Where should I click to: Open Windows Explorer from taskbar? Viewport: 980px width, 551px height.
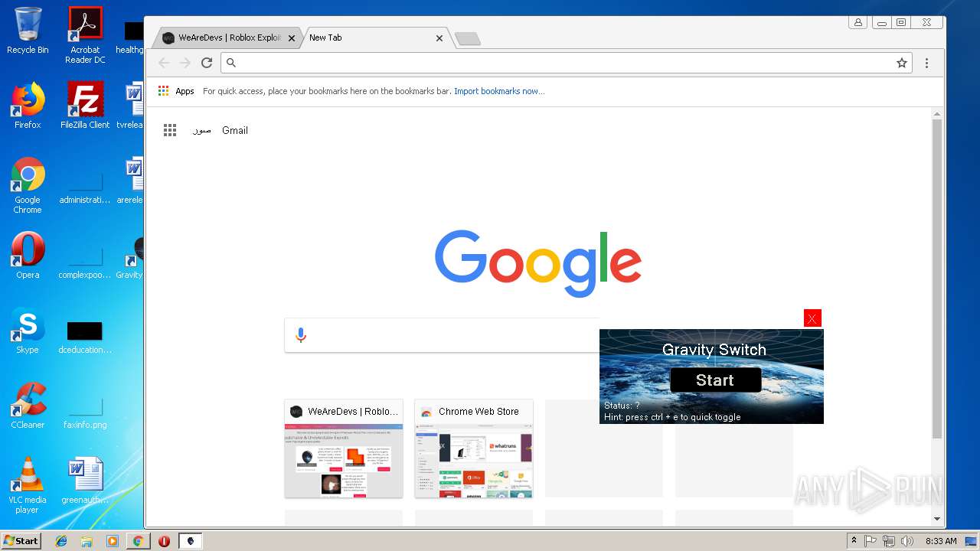point(87,541)
